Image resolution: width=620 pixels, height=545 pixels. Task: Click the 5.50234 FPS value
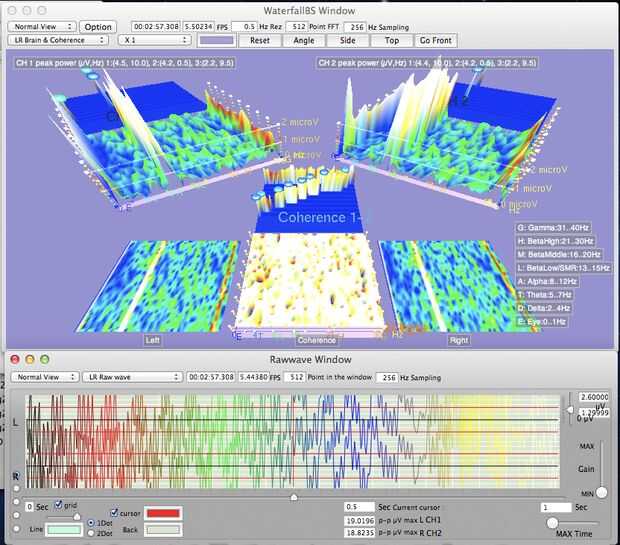(199, 26)
